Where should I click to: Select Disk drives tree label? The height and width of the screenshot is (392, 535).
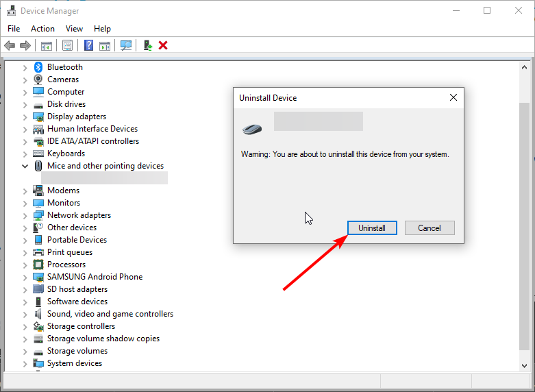pos(66,104)
